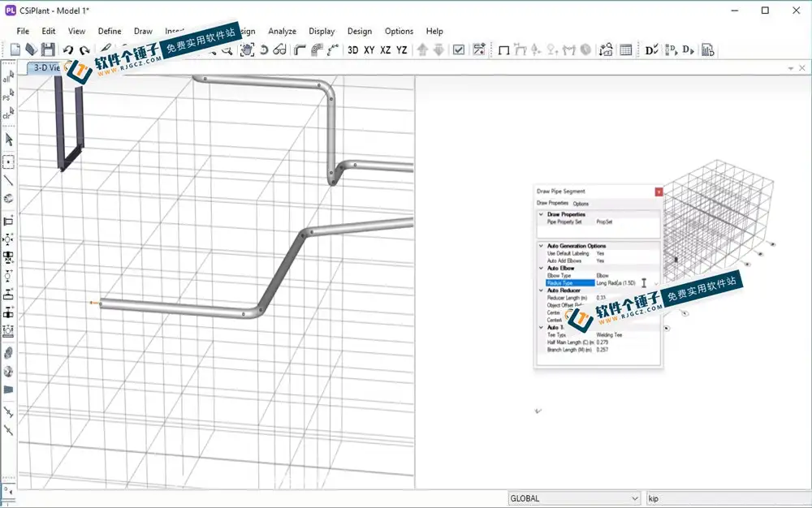Click the Branch Length value 0.257
Screen dimensions: 812x508
pos(603,350)
